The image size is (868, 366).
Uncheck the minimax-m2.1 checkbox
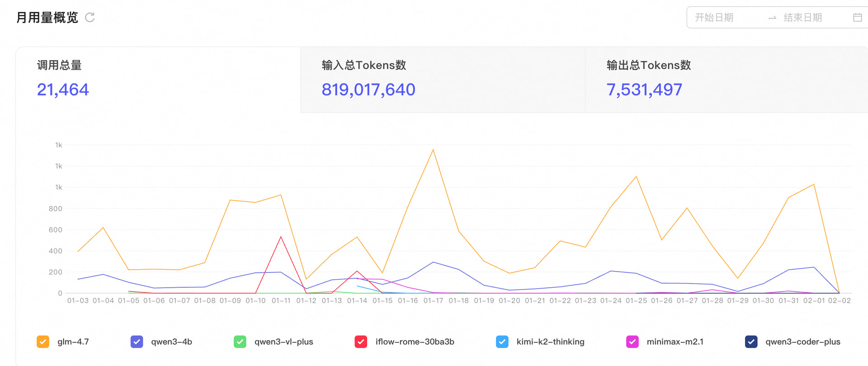(x=632, y=342)
